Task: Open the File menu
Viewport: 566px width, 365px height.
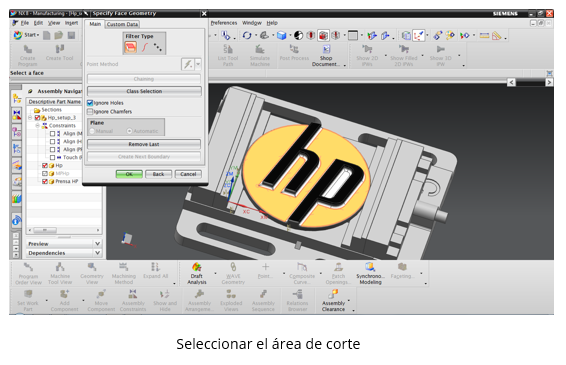Action: tap(25, 23)
